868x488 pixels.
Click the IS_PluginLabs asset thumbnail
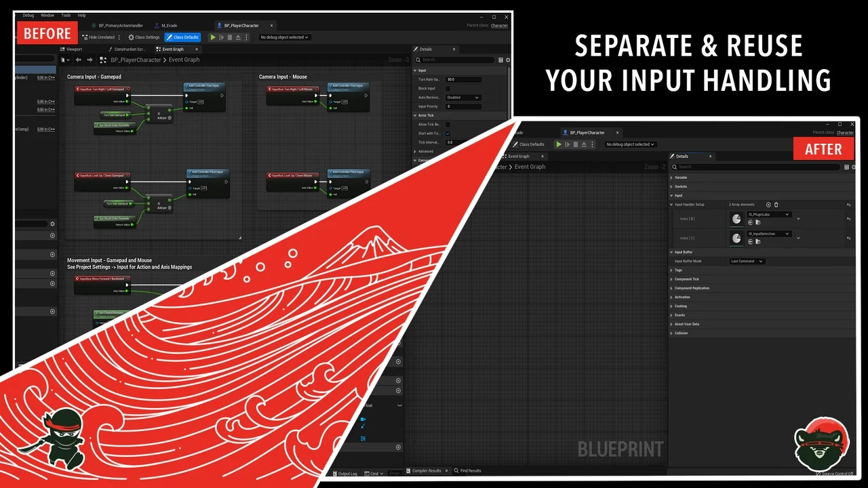point(738,218)
